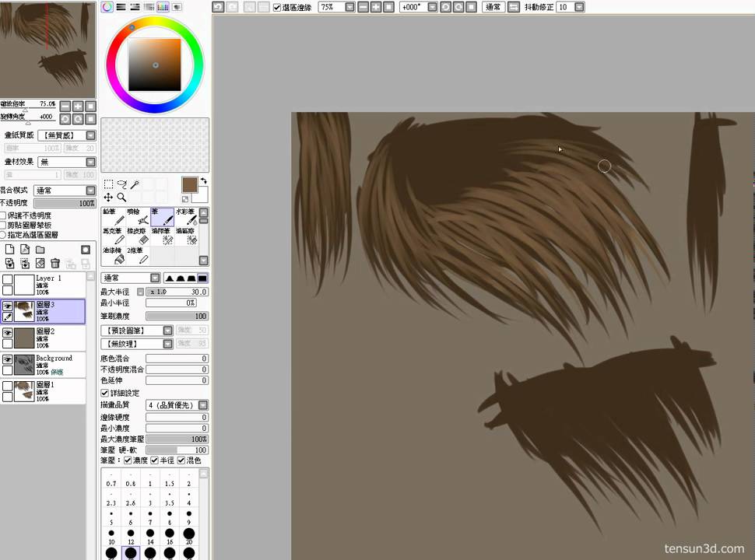This screenshot has width=755, height=560.
Task: Choose the 油漆桶 paint bucket tool
Action: pos(114,256)
